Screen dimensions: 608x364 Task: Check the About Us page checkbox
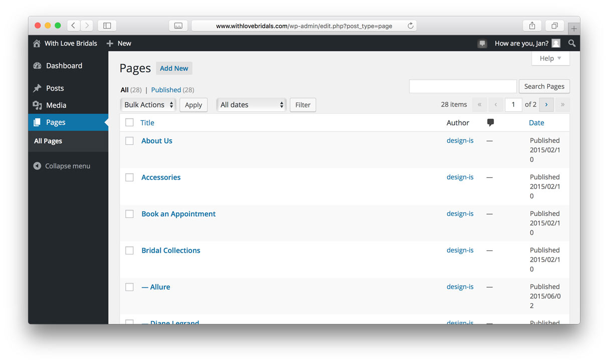[129, 141]
